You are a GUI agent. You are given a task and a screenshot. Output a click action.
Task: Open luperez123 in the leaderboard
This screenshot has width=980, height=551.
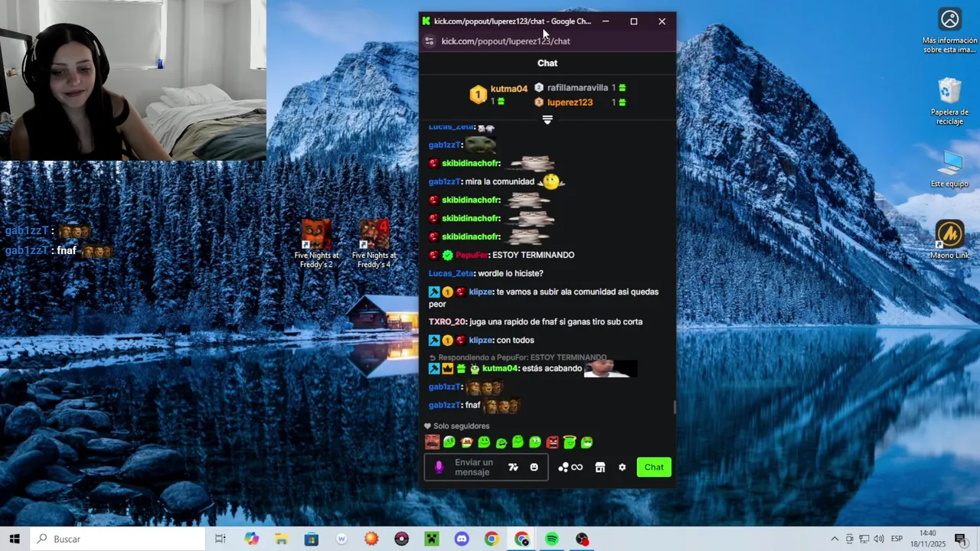[570, 102]
